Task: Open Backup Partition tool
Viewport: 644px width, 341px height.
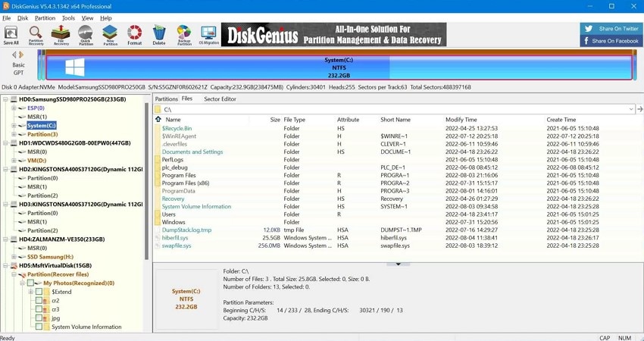Action: [x=184, y=36]
